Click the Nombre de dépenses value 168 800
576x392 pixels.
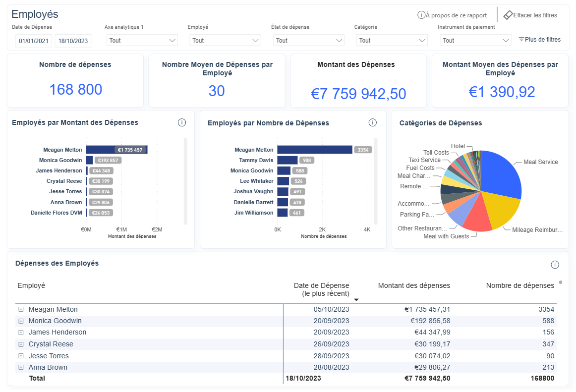tap(76, 90)
